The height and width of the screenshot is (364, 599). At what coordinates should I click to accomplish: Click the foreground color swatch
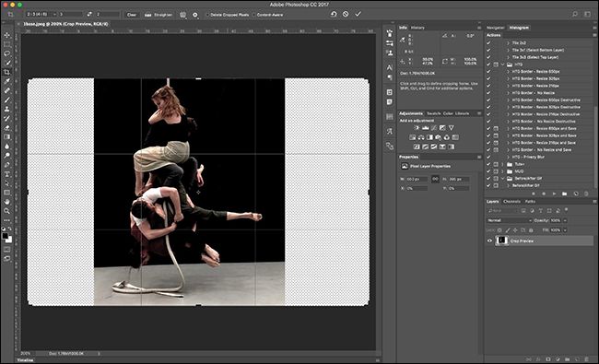pos(5,236)
